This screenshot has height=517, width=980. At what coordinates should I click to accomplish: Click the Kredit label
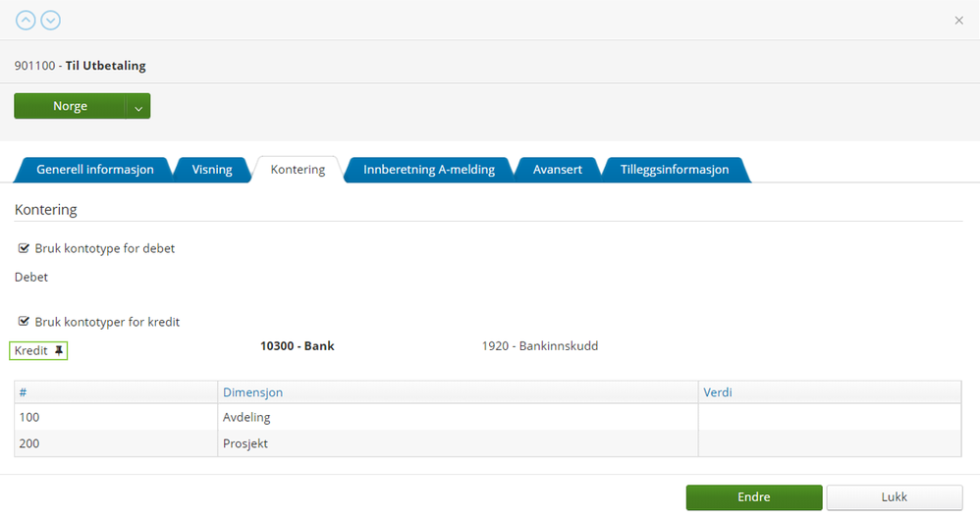30,350
